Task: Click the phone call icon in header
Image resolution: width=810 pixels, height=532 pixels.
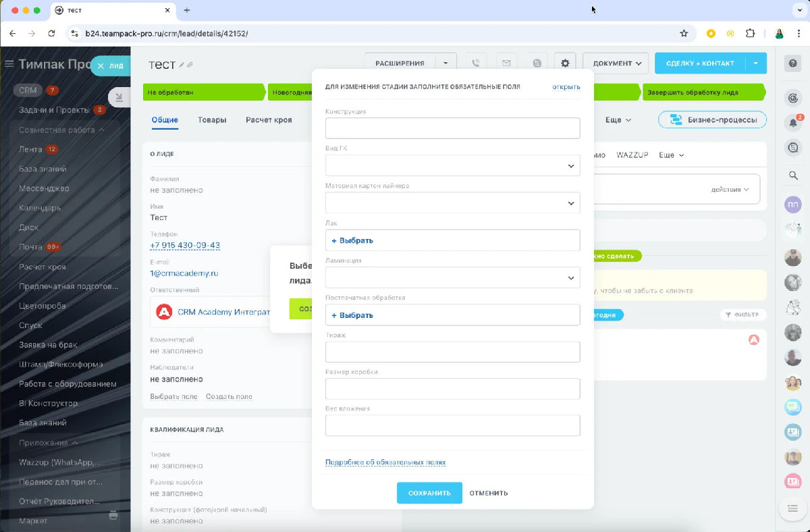Action: point(476,63)
